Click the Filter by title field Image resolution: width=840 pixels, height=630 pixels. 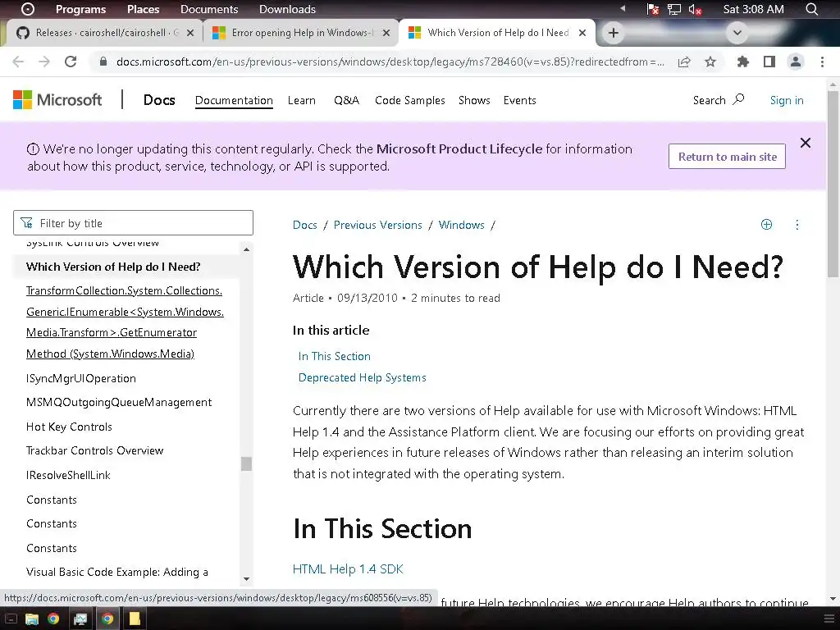[x=133, y=223]
